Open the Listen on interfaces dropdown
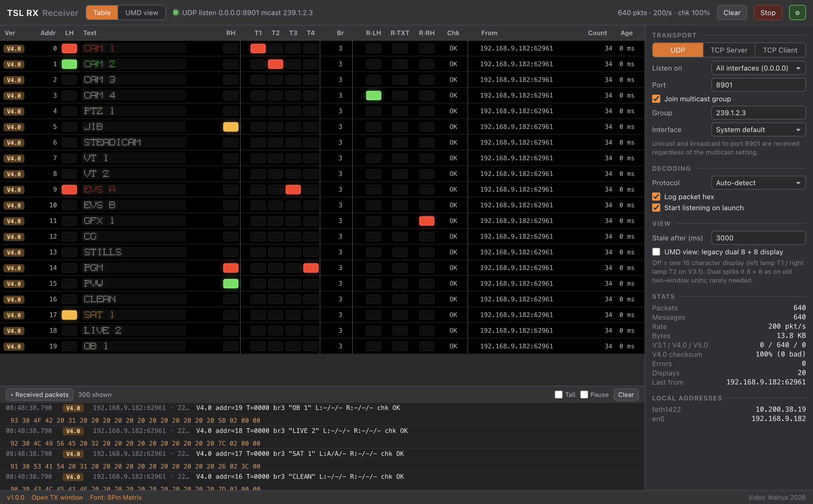The width and height of the screenshot is (813, 504). tap(758, 68)
